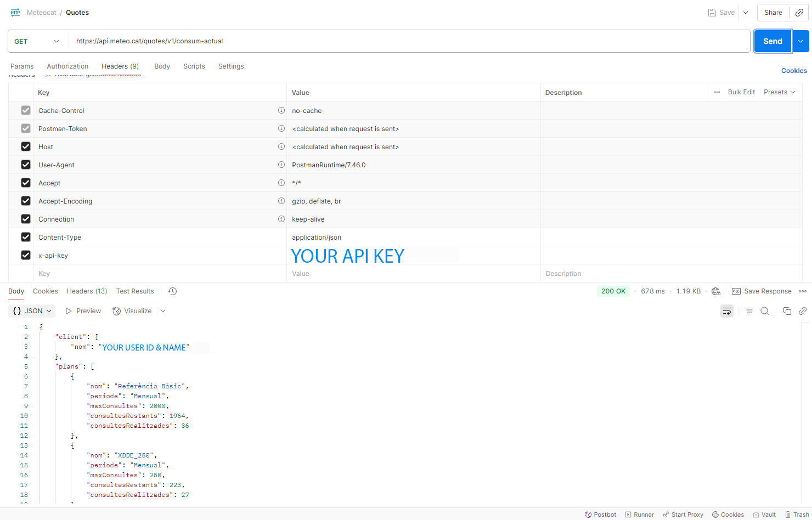The image size is (812, 520).
Task: Copy the response body with copy icon
Action: coord(787,311)
